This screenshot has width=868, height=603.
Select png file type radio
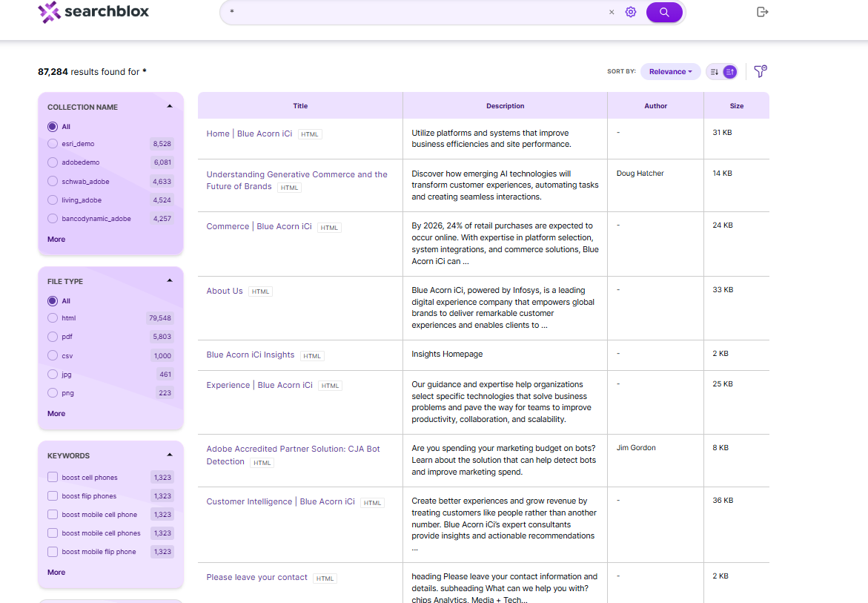pos(53,393)
